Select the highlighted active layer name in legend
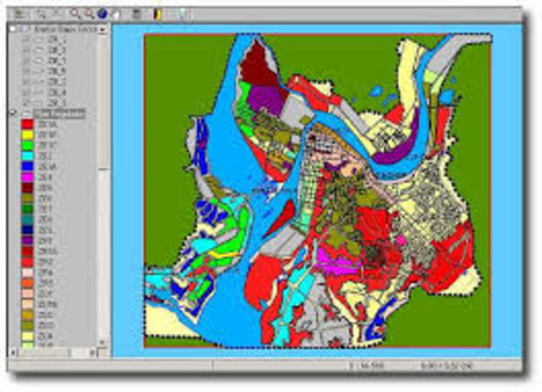The height and width of the screenshot is (392, 542). pos(59,113)
